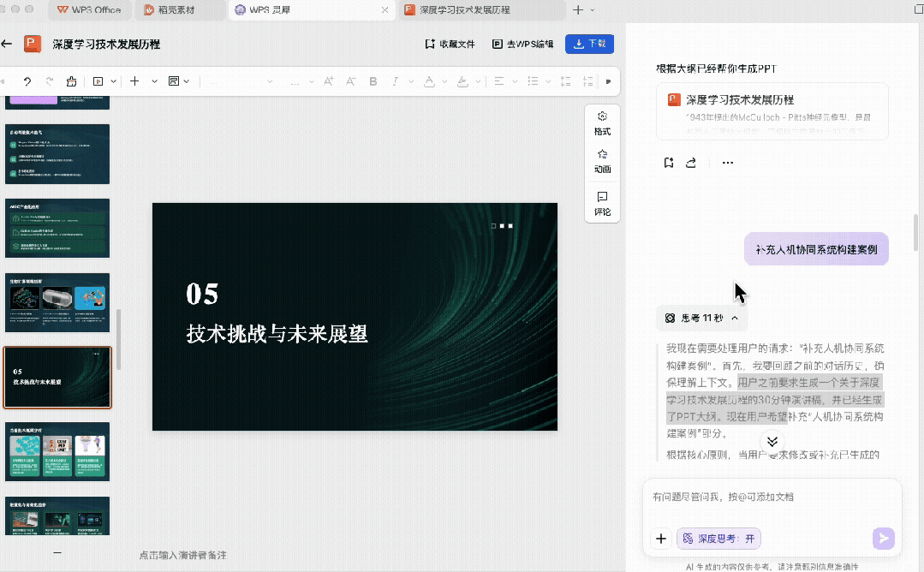Select slide thumbnail with three photos above slide 05

(x=57, y=303)
